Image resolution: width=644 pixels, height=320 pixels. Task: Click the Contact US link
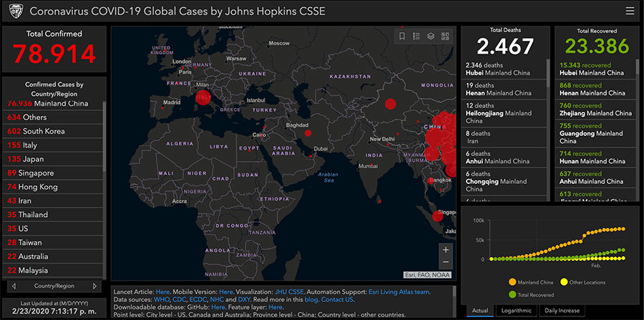click(337, 299)
